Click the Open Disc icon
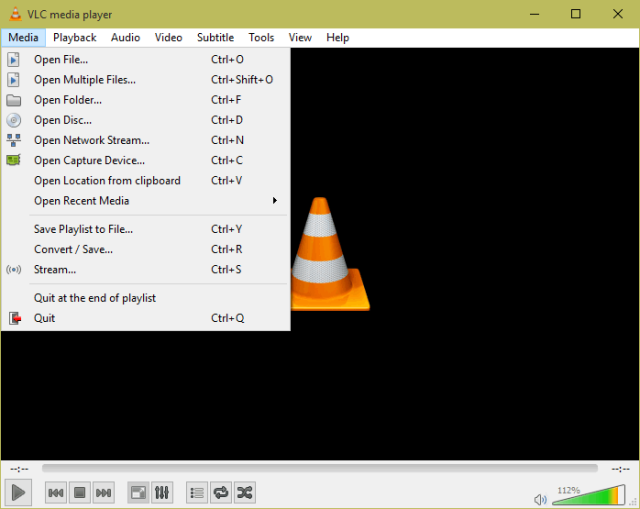The image size is (640, 509). tap(13, 120)
